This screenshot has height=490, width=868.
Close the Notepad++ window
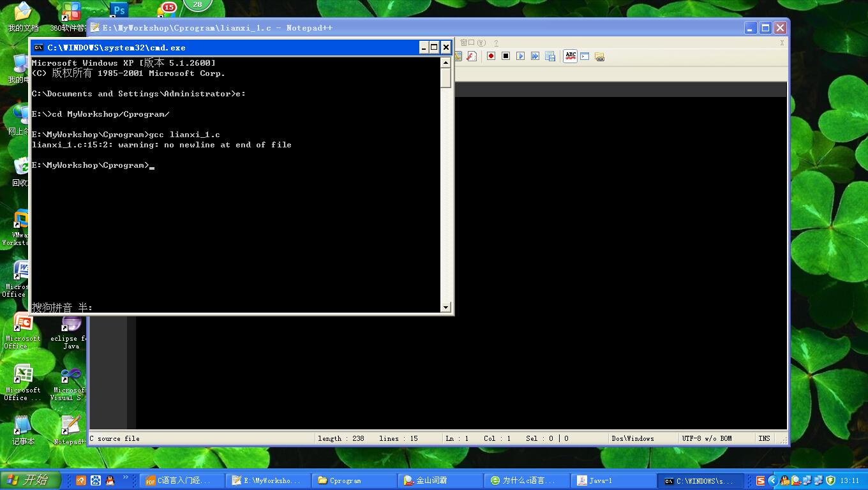[779, 27]
